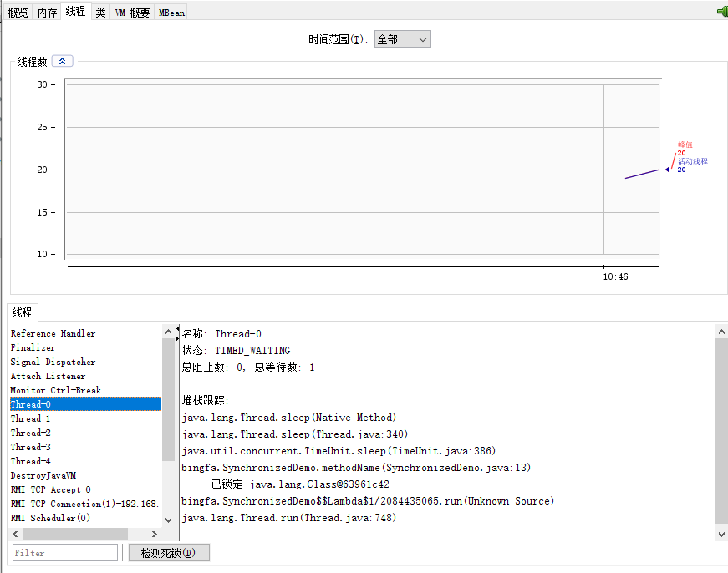This screenshot has height=573, width=728.
Task: Collapse the 线程数 chart using the chevron icon
Action: click(x=61, y=60)
